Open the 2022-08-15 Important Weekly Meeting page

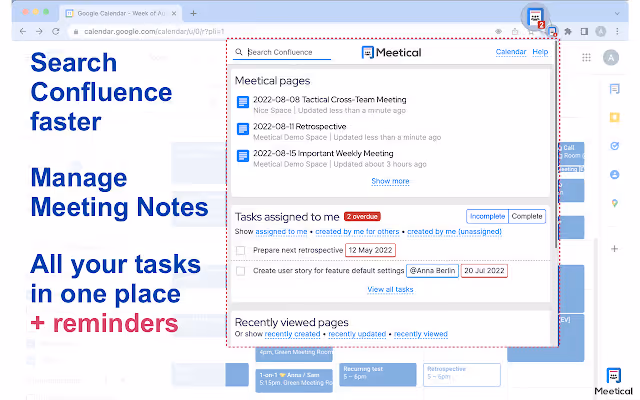[323, 153]
